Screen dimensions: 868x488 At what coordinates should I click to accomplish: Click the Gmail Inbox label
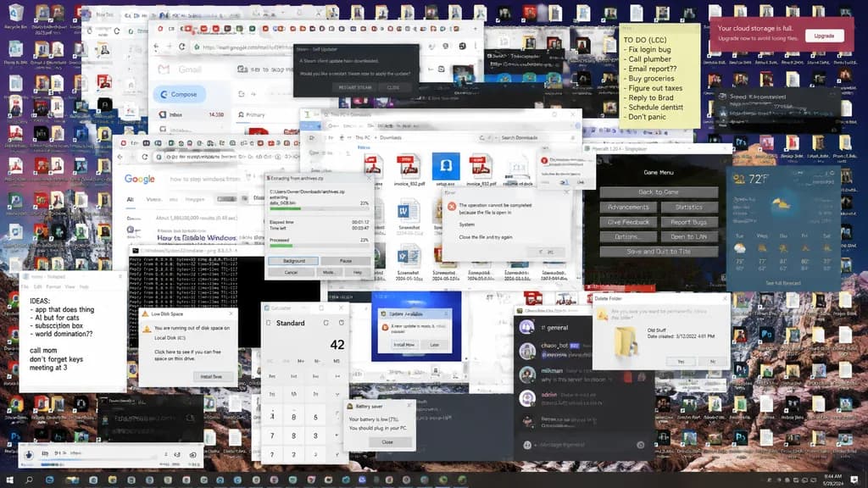coord(175,114)
